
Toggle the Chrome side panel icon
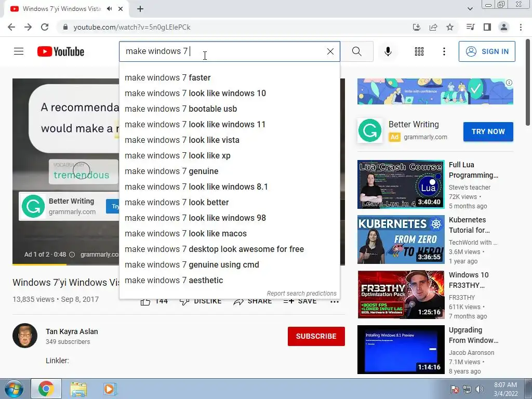tap(487, 27)
